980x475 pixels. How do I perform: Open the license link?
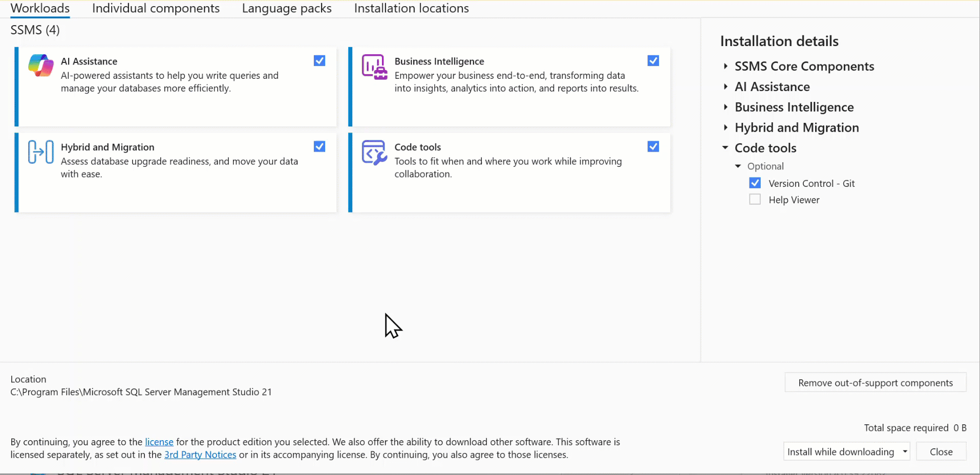(159, 442)
